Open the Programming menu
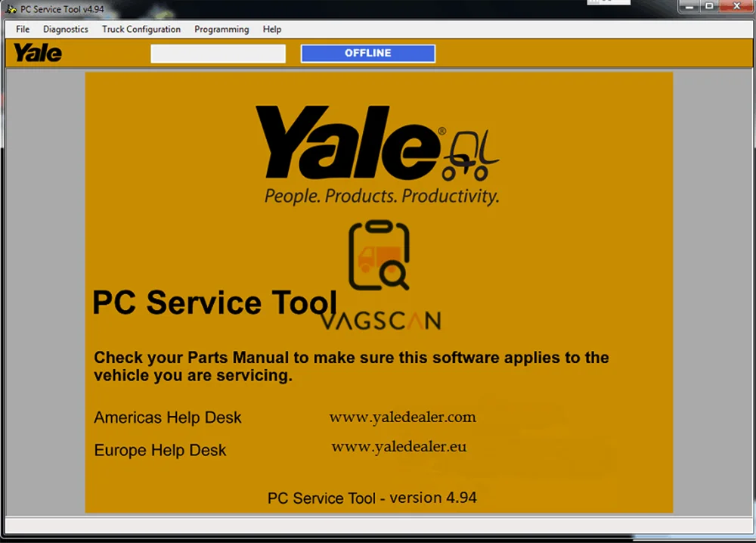The width and height of the screenshot is (756, 543). click(x=222, y=29)
